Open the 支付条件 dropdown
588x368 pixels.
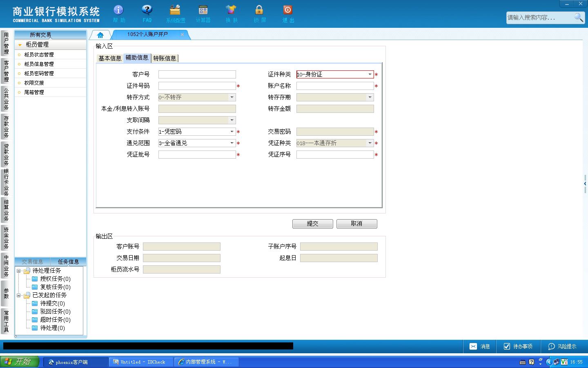click(x=232, y=132)
